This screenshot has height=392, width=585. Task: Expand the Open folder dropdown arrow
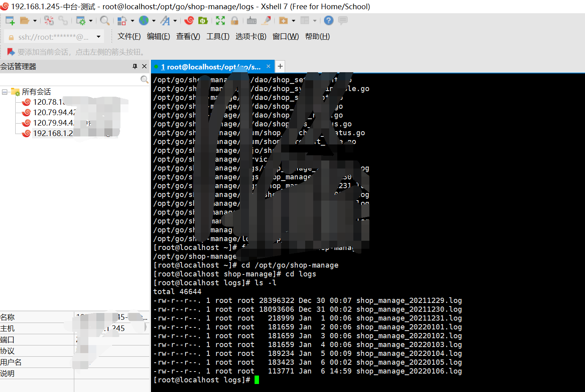click(x=35, y=21)
